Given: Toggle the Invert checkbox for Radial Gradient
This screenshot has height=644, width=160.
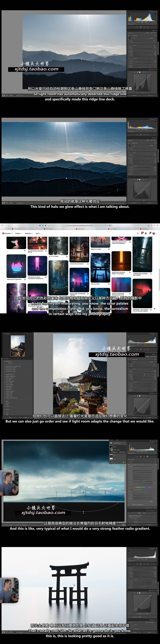Looking at the screenshot, I should pyautogui.click(x=153, y=460).
